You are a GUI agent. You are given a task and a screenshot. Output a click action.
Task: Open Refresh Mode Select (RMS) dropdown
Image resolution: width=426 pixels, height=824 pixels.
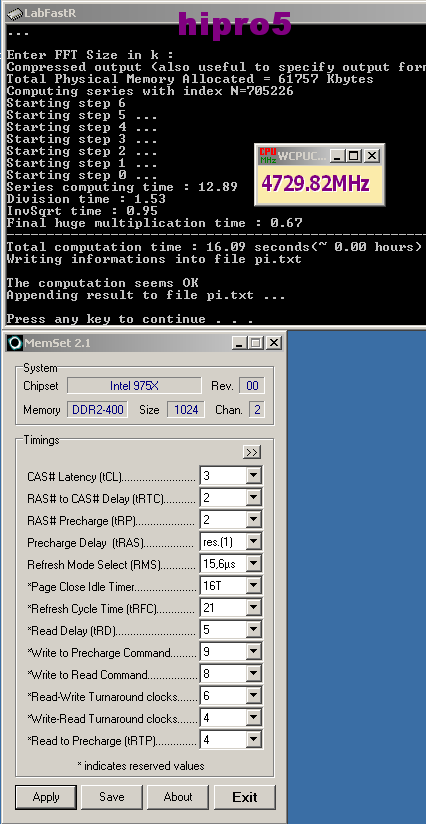[x=254, y=564]
